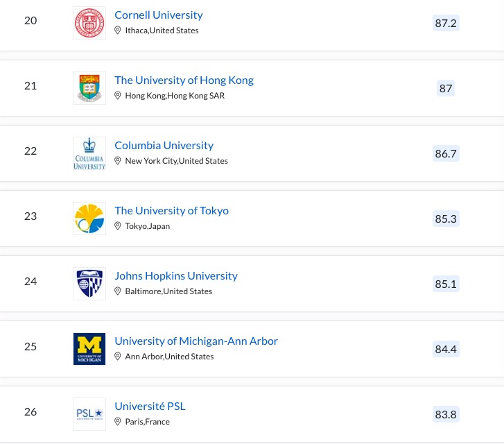The height and width of the screenshot is (444, 504).
Task: Click the University of Michigan block M logo
Action: tap(89, 349)
